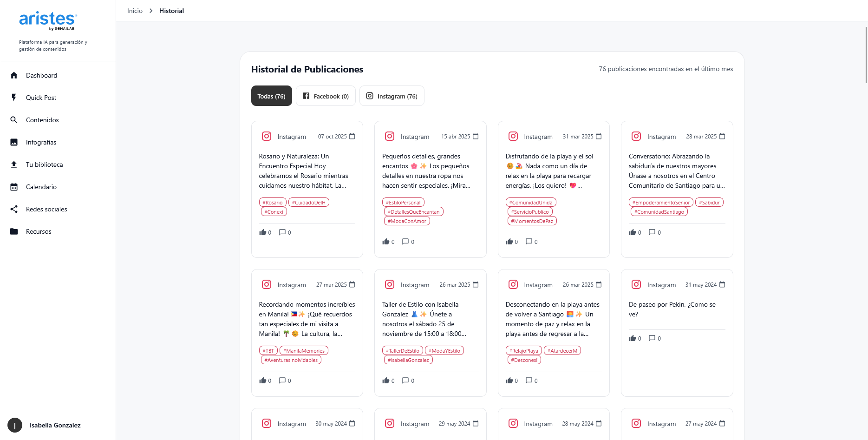Open Quick Post via lightning bolt icon
Image resolution: width=868 pixels, height=440 pixels.
pyautogui.click(x=14, y=98)
